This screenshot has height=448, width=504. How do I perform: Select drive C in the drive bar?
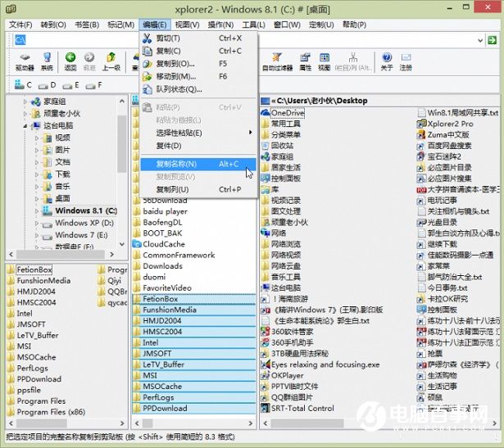click(23, 85)
